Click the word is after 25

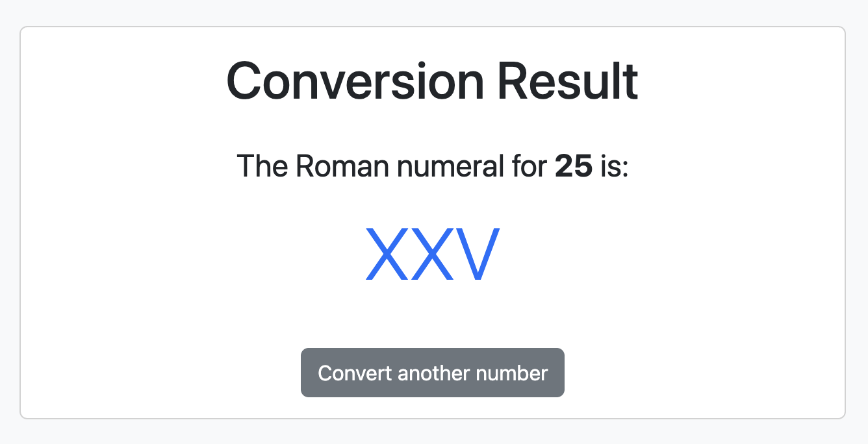tap(614, 166)
